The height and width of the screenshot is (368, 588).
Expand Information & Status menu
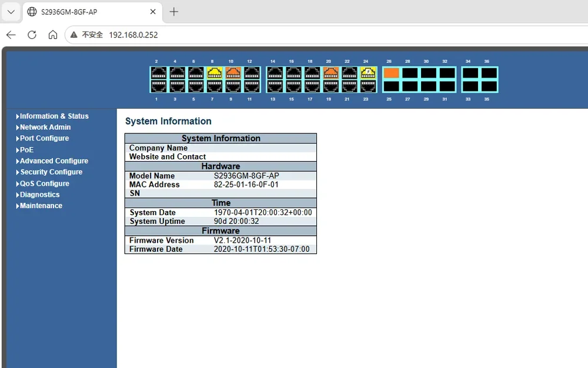pos(52,116)
